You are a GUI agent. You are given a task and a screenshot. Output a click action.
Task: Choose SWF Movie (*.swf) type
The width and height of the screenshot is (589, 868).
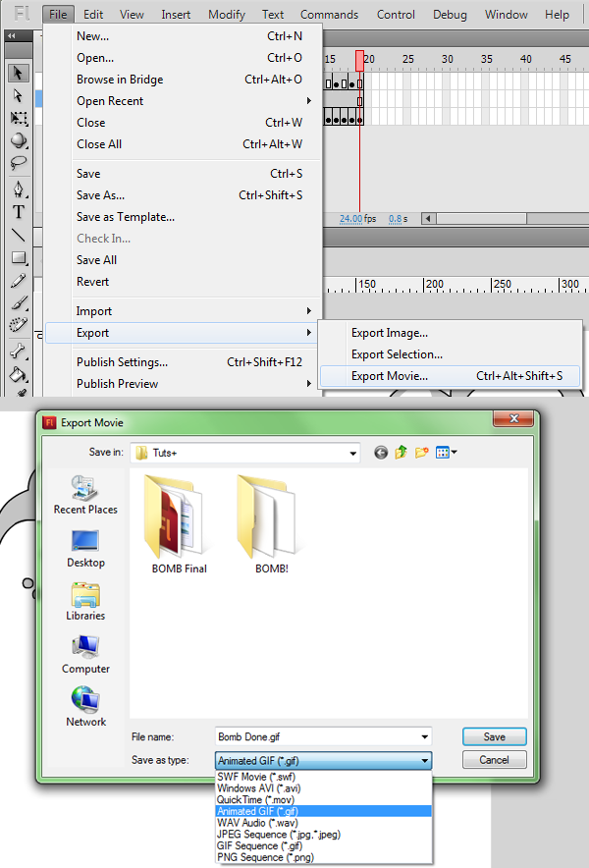323,777
